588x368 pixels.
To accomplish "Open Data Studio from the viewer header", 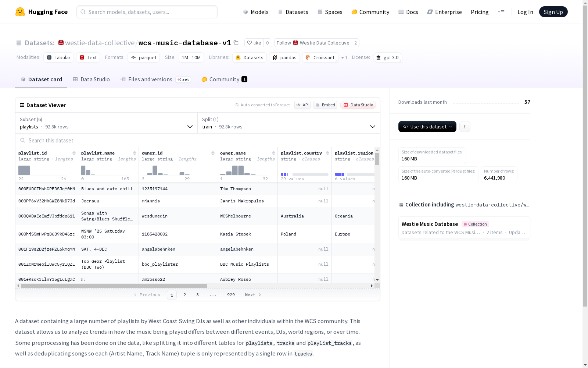I will [358, 105].
